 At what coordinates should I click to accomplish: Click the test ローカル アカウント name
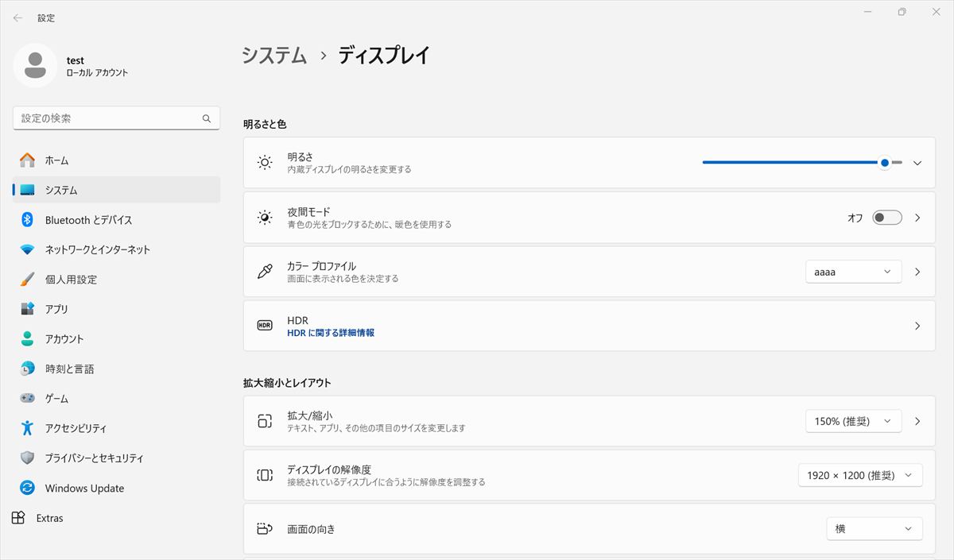97,67
